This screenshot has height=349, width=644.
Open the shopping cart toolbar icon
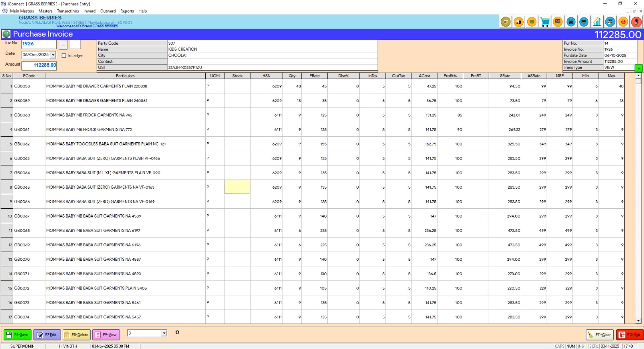coord(545,22)
